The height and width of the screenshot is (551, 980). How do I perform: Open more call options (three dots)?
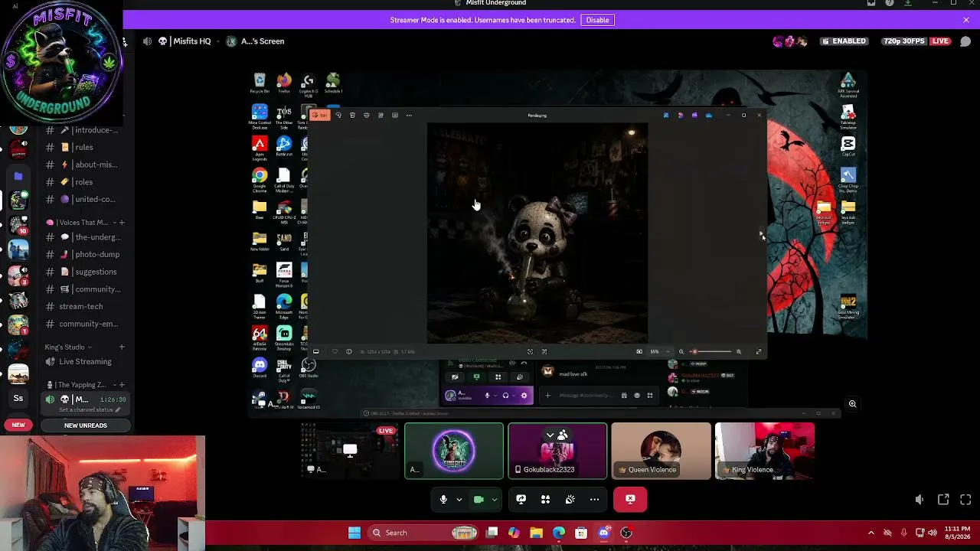[594, 500]
